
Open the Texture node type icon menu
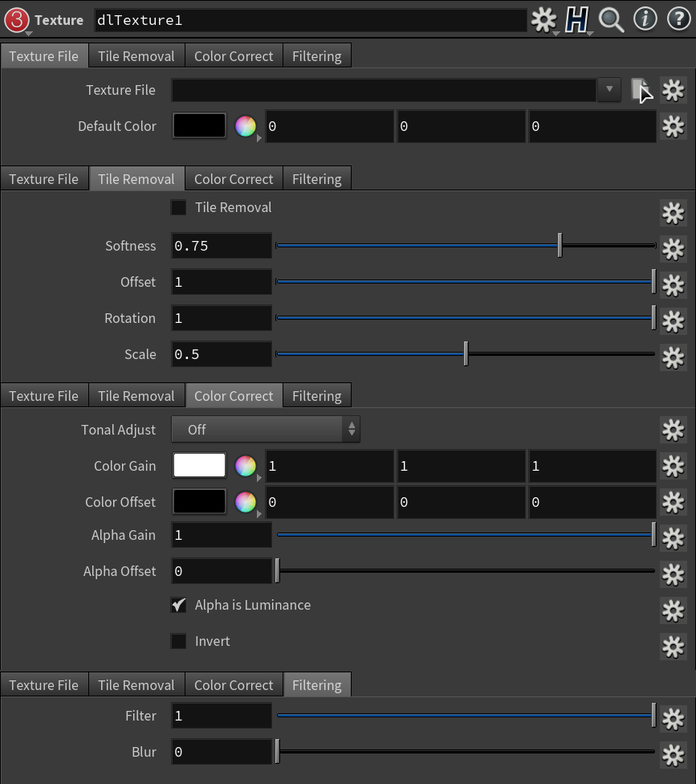point(18,20)
